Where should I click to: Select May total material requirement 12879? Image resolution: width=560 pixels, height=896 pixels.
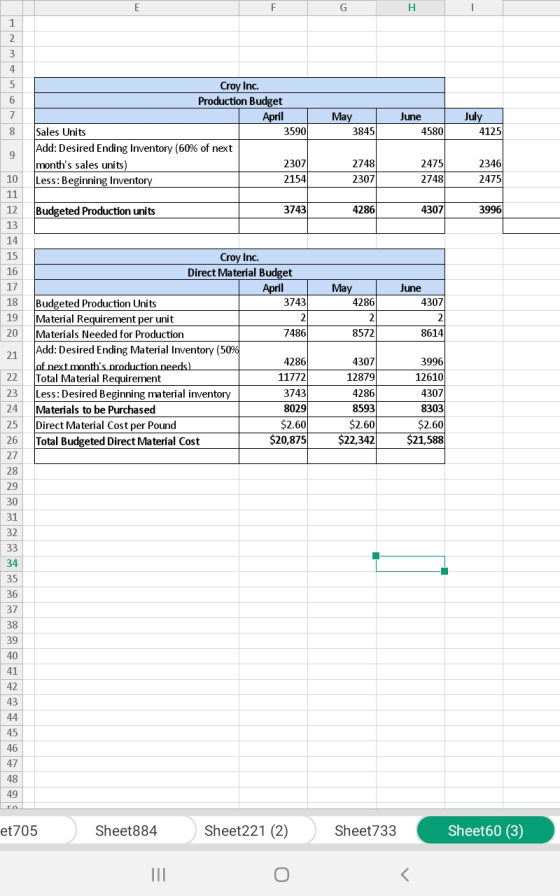[342, 378]
